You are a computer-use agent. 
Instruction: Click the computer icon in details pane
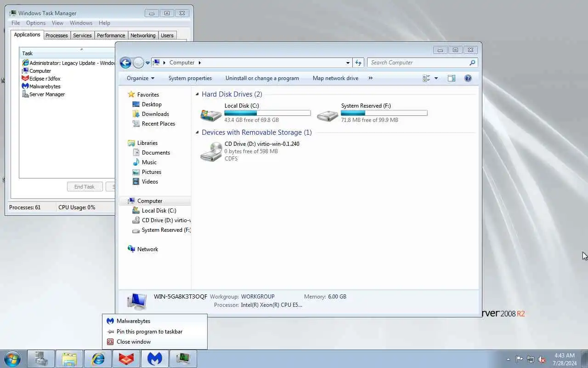coord(136,301)
